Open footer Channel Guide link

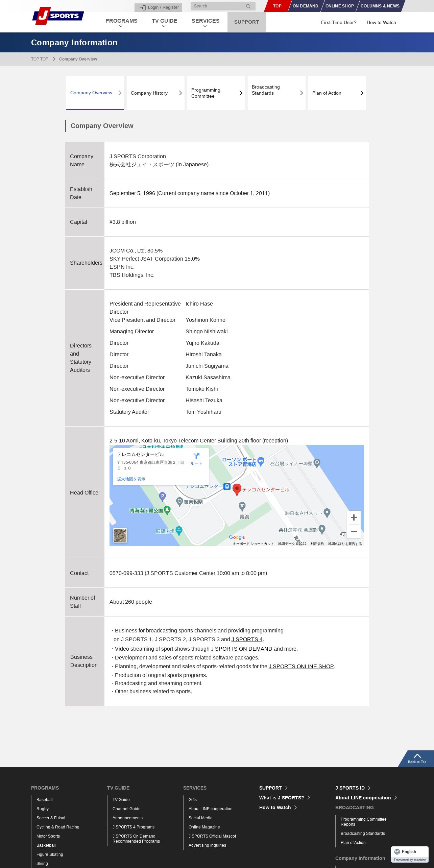126,809
